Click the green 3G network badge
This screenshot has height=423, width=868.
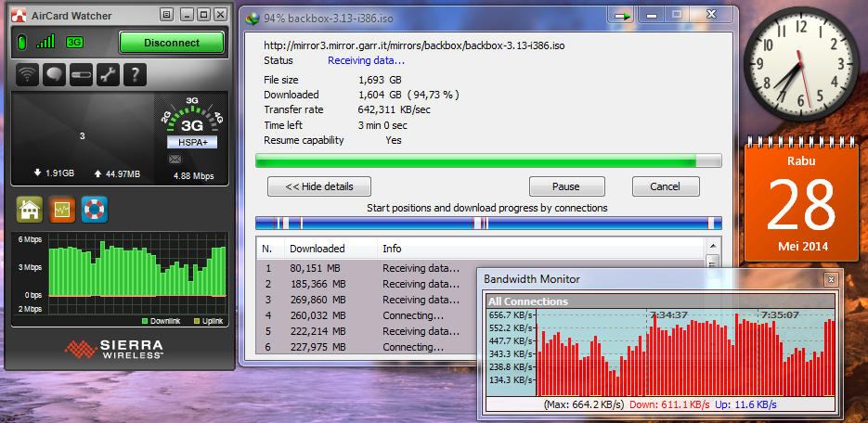click(x=74, y=42)
